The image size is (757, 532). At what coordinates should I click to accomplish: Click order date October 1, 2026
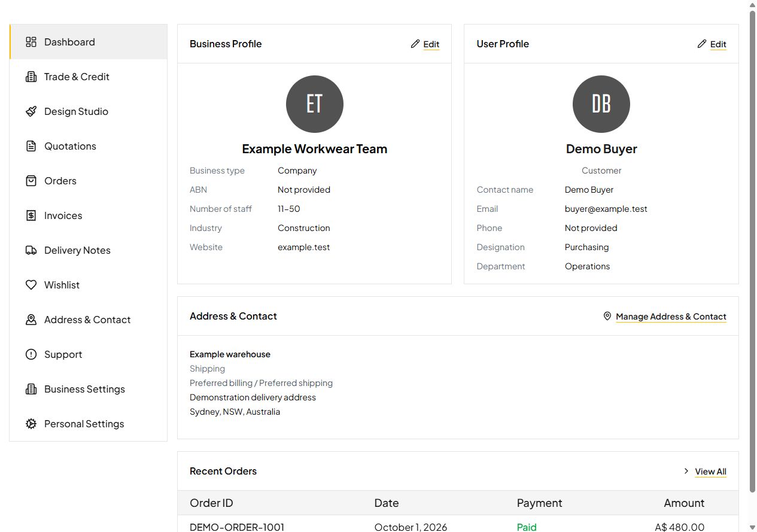411,527
